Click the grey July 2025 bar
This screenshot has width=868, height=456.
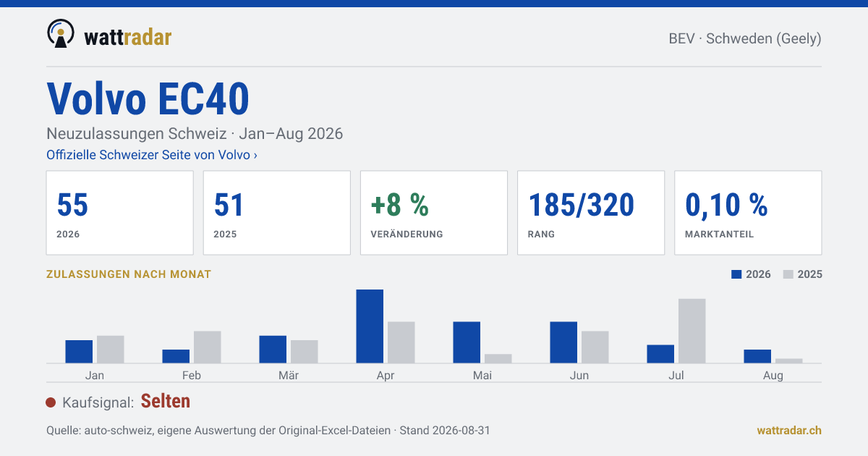tap(692, 331)
